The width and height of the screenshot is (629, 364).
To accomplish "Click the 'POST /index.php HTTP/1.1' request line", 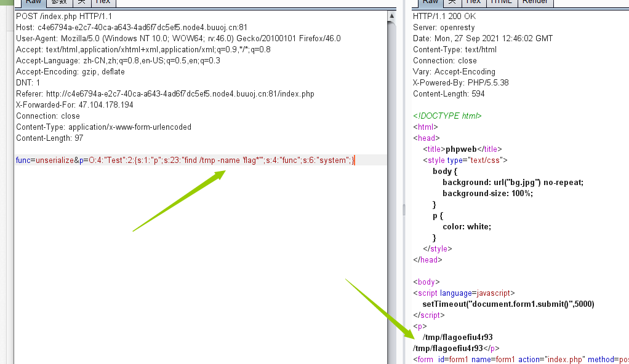I will pyautogui.click(x=64, y=17).
